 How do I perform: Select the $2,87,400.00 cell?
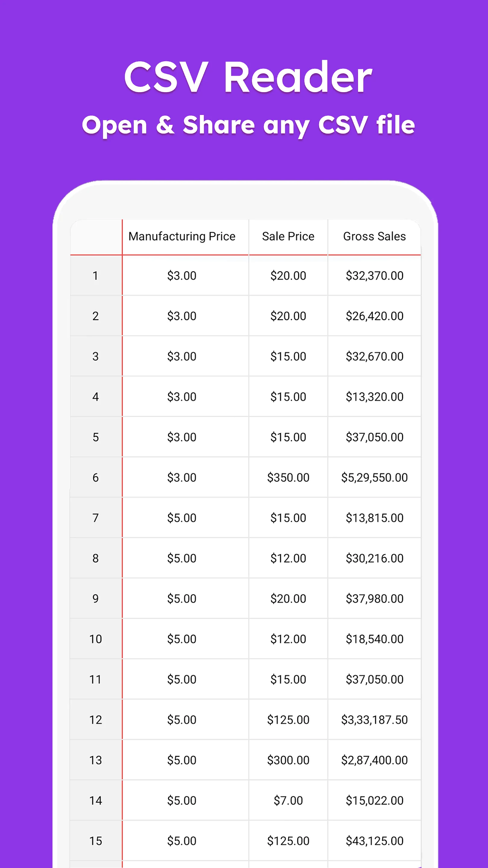(374, 760)
